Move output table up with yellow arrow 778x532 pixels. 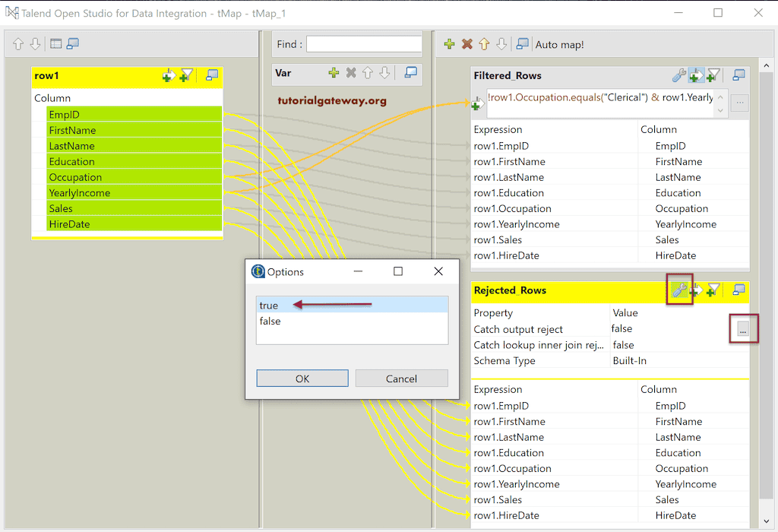click(482, 44)
